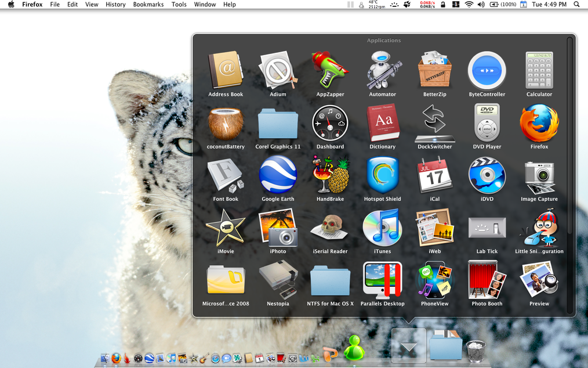Launch Photo Booth from the Applications grid
588x368 pixels.
tap(487, 280)
